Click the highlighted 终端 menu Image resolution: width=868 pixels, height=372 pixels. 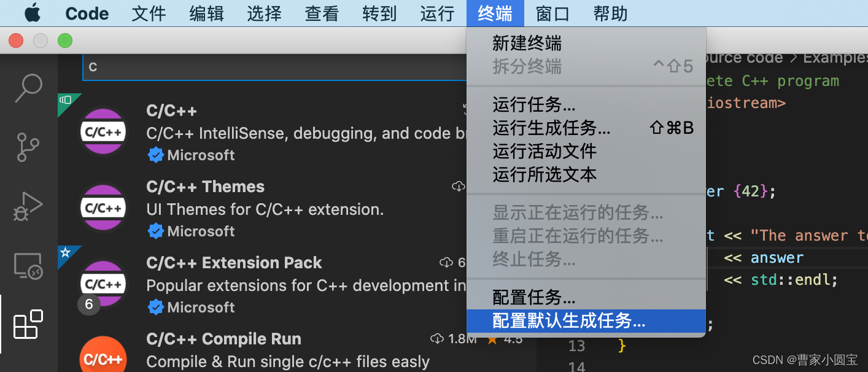pos(495,13)
